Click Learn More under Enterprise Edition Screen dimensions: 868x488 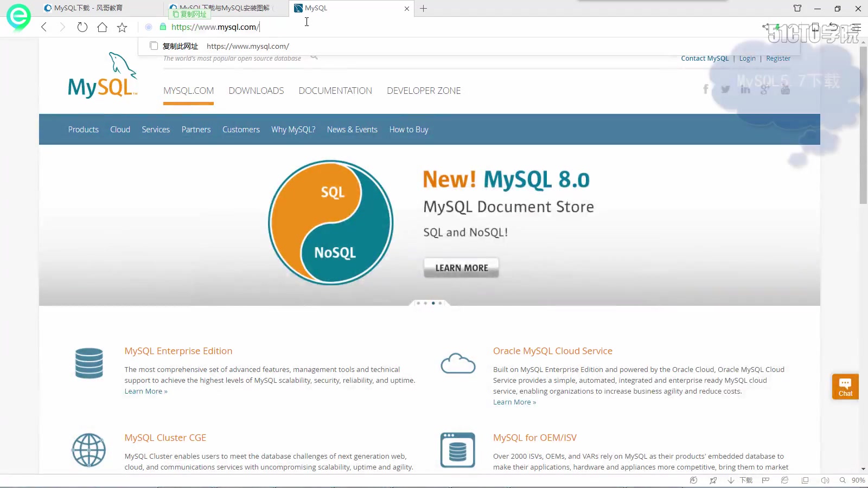146,391
